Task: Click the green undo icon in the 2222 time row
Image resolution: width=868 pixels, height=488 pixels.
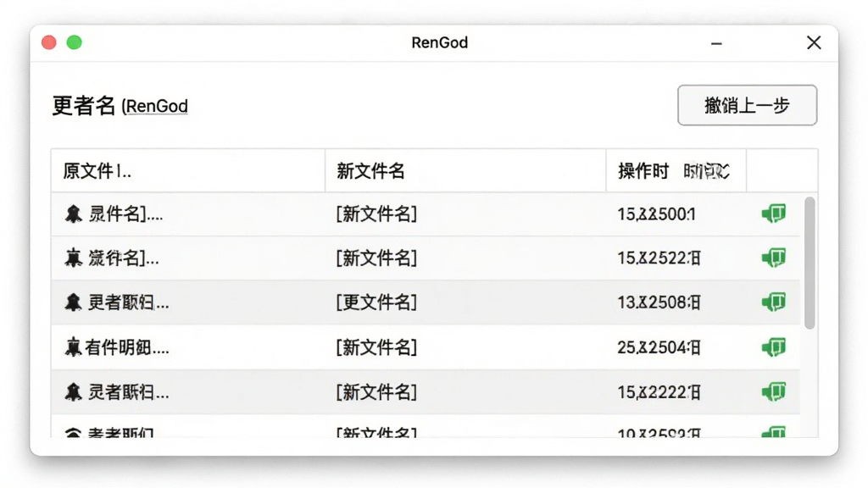Action: click(x=773, y=391)
